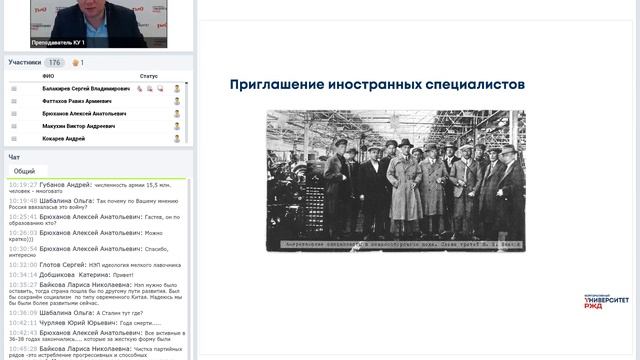Open the raised hand counter icon
The width and height of the screenshot is (640, 360).
coord(75,62)
